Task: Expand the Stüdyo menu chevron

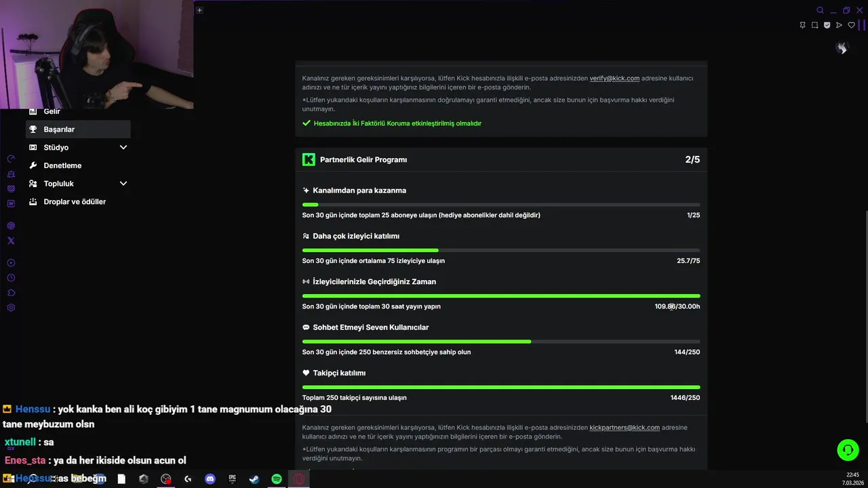Action: pyautogui.click(x=123, y=147)
